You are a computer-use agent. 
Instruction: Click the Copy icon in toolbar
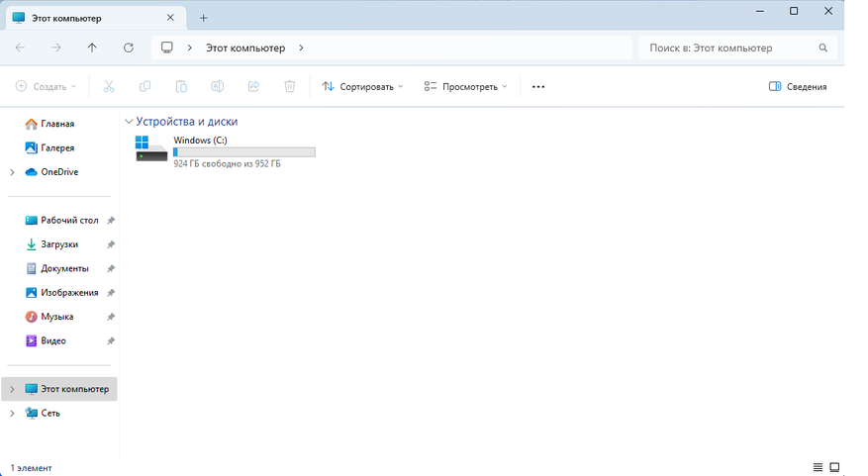tap(145, 86)
